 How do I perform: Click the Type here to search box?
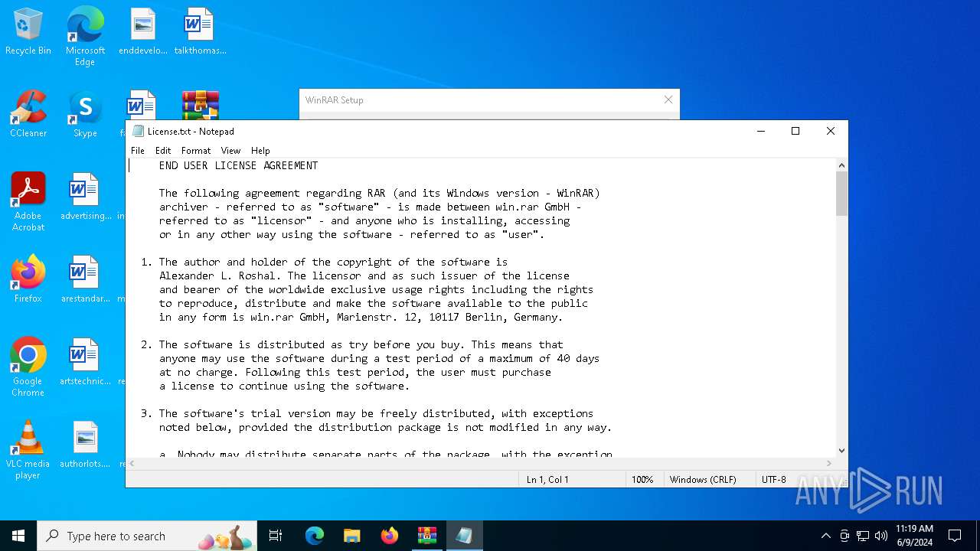click(147, 536)
